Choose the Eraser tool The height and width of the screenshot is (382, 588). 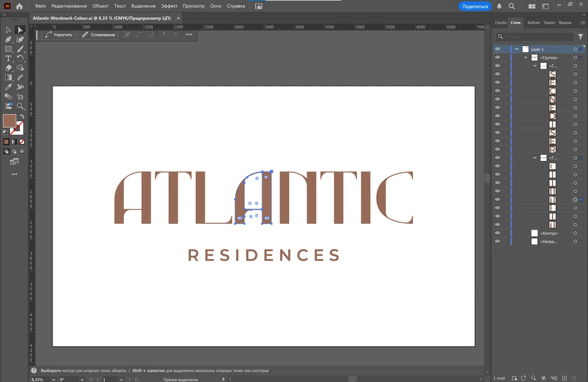pos(8,68)
